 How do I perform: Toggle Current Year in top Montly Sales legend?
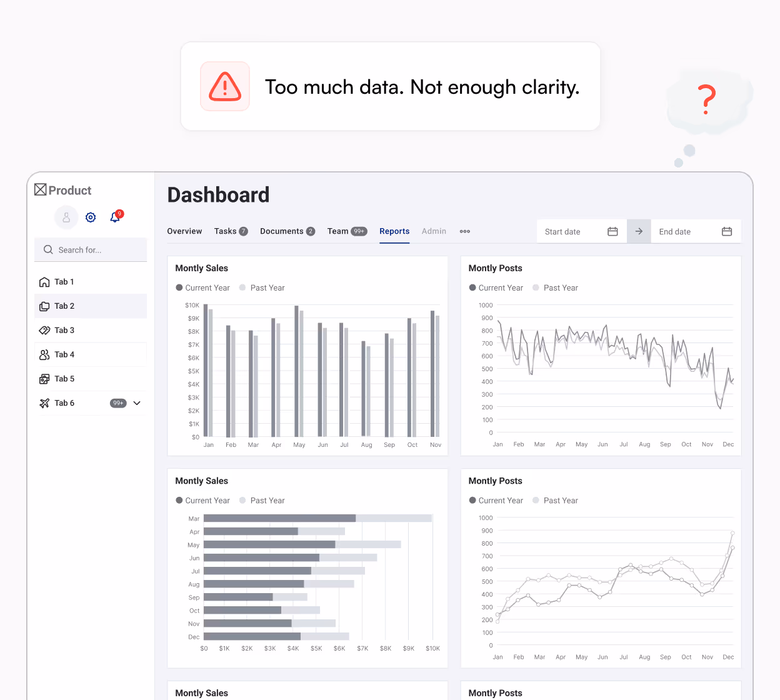[x=202, y=287]
